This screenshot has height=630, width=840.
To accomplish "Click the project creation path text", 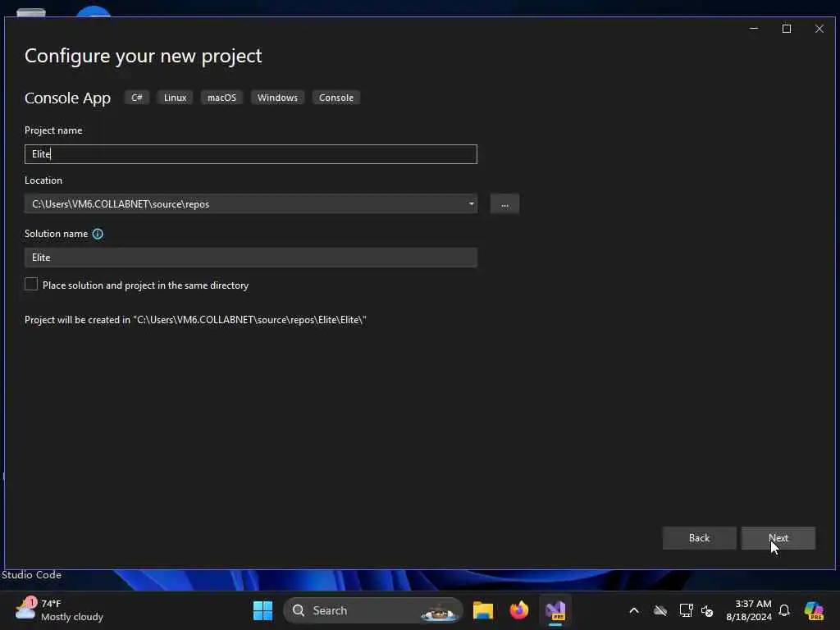I will point(195,320).
